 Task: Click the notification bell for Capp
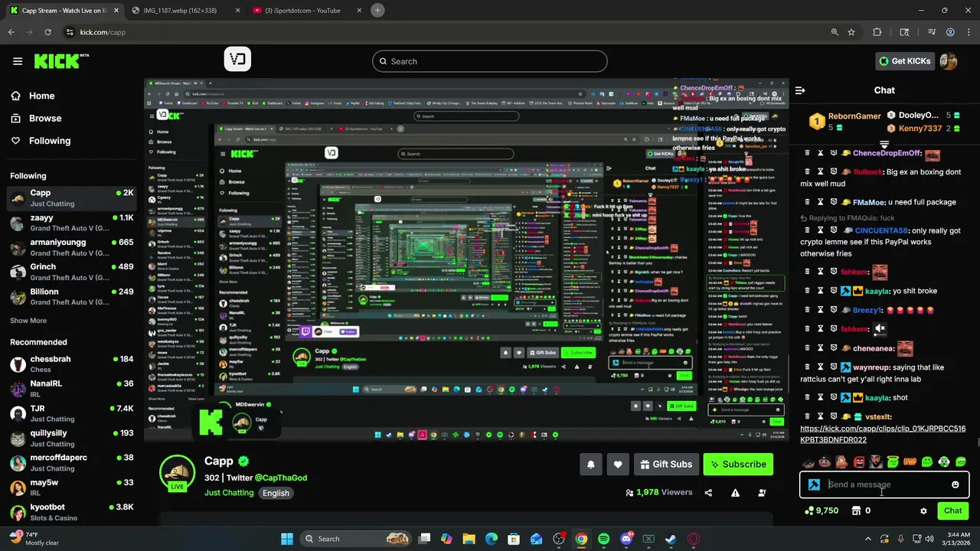(x=590, y=464)
